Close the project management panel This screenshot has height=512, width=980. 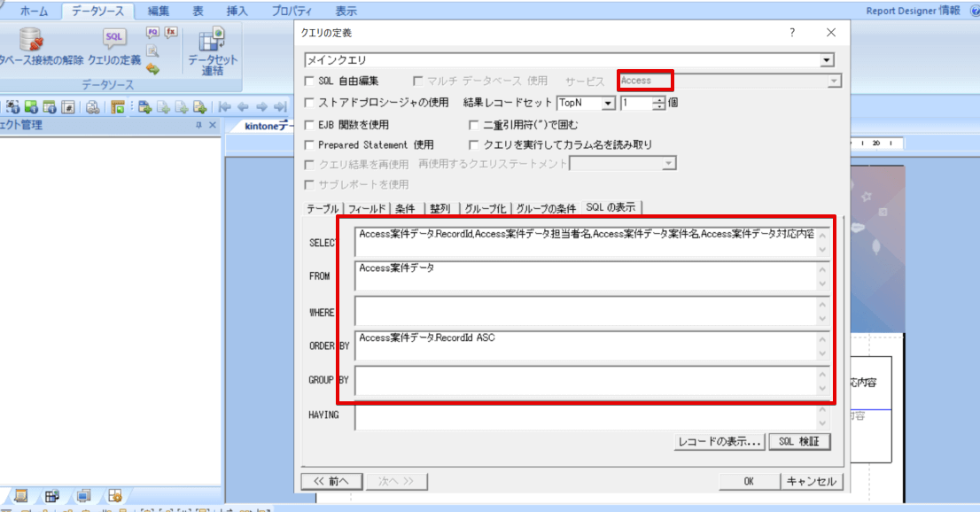click(213, 125)
